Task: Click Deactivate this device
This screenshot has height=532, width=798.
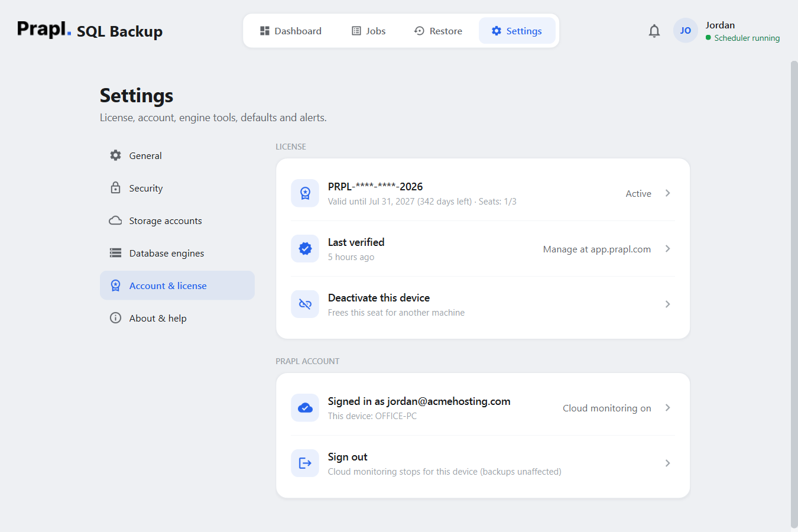Action: [x=483, y=304]
